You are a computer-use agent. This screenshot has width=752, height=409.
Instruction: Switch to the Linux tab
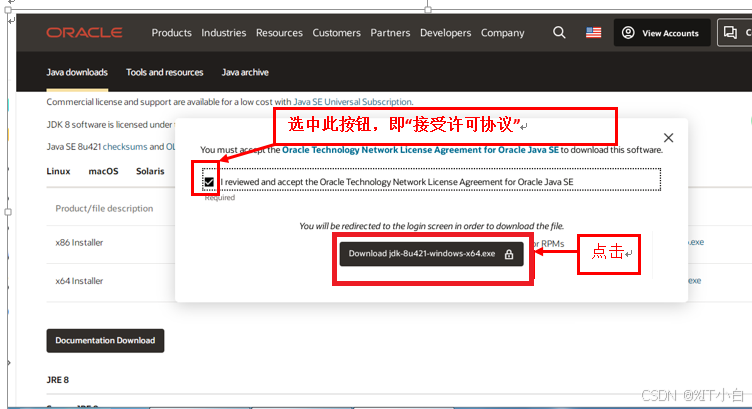[59, 171]
